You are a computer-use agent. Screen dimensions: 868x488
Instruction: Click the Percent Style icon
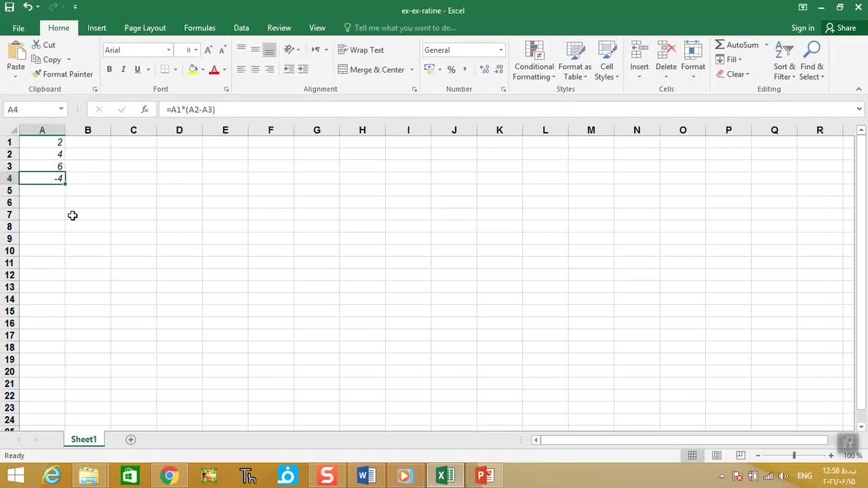coord(451,70)
